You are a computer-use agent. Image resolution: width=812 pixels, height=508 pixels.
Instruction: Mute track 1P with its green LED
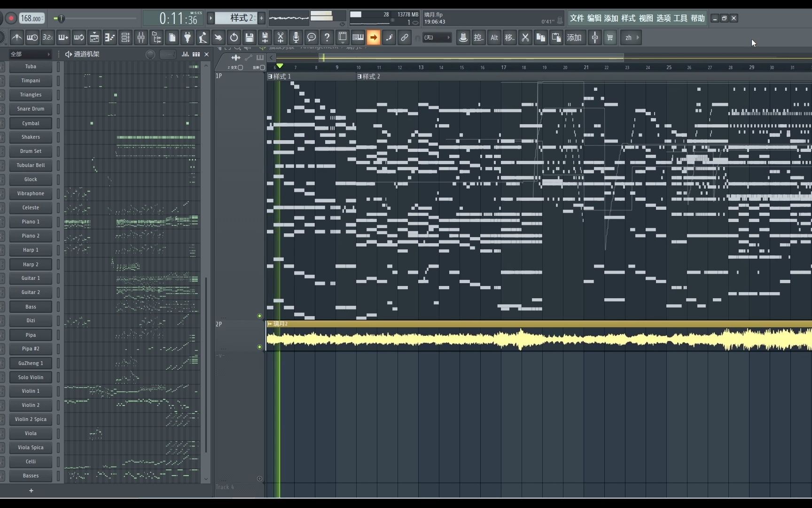click(259, 316)
